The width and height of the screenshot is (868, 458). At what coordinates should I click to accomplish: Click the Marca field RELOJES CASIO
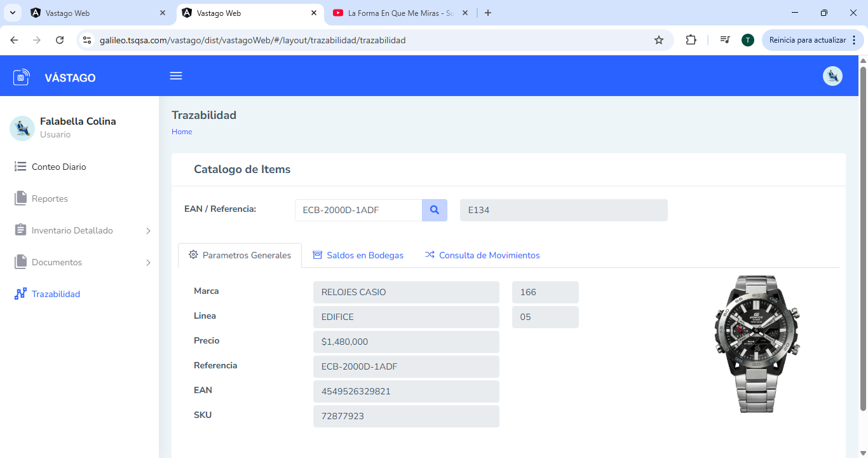click(406, 292)
